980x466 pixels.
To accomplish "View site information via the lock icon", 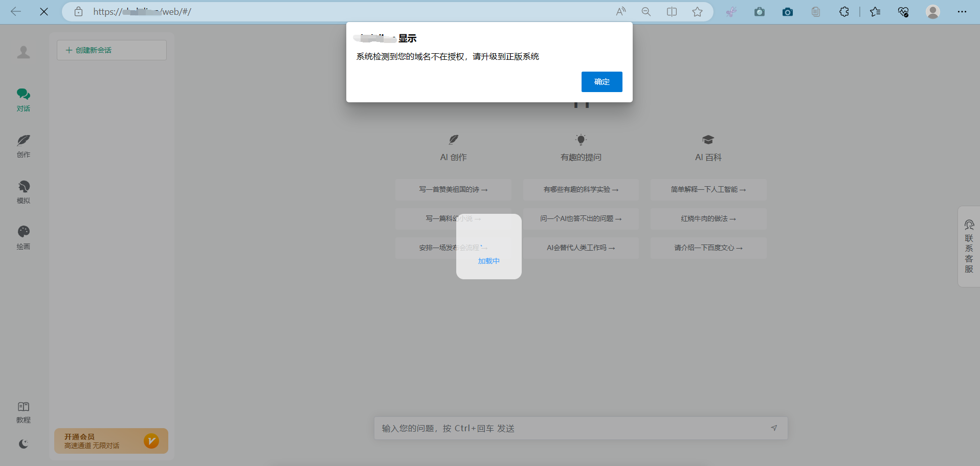I will tap(78, 11).
